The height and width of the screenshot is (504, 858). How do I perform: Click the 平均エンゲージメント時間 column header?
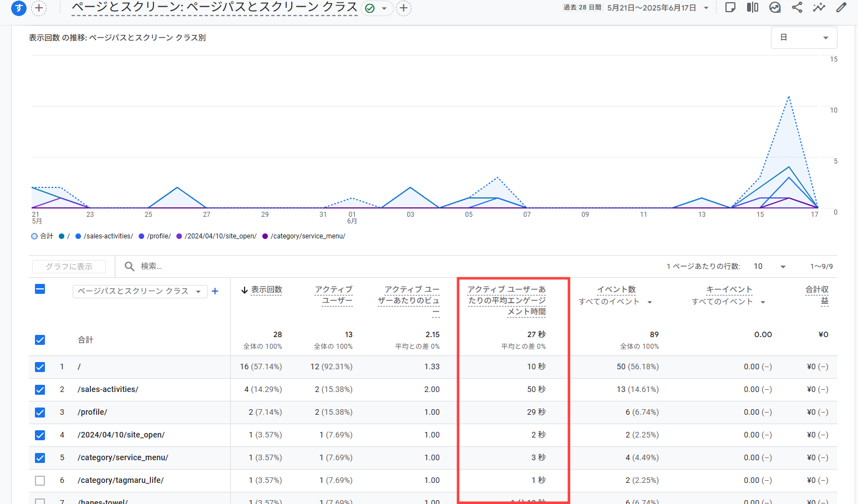click(x=507, y=301)
